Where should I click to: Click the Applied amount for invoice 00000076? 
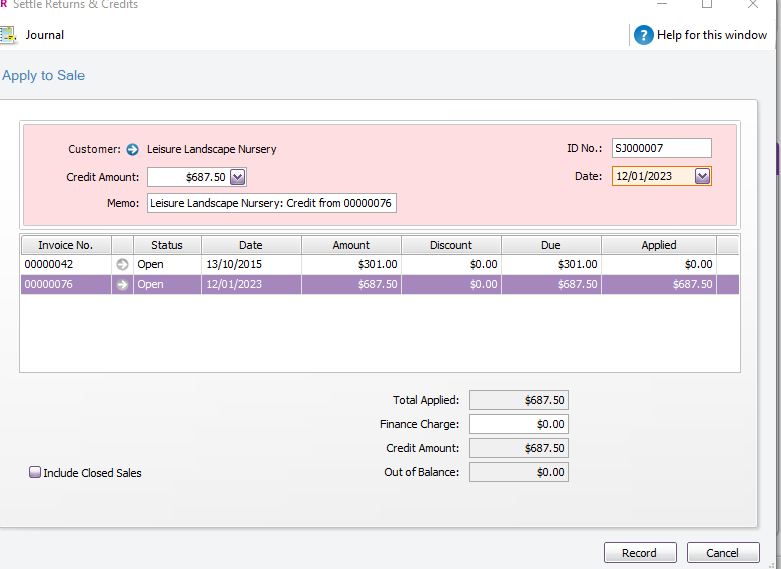[659, 284]
